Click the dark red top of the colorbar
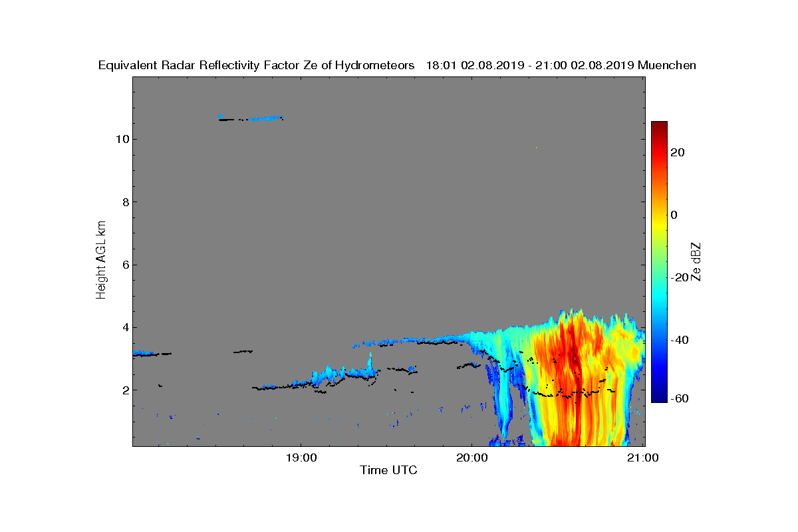Screen dimensions: 798x532 (659, 128)
